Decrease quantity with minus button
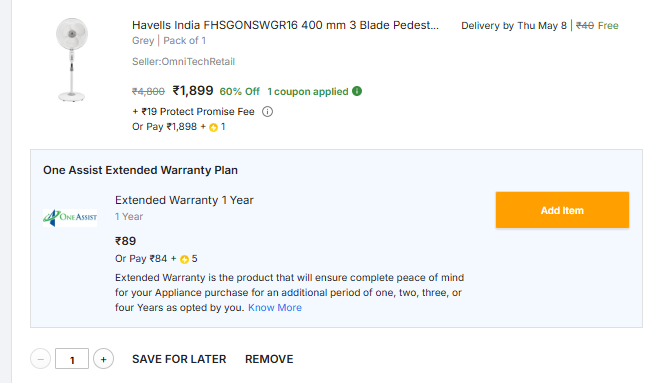The height and width of the screenshot is (383, 653). coord(41,359)
